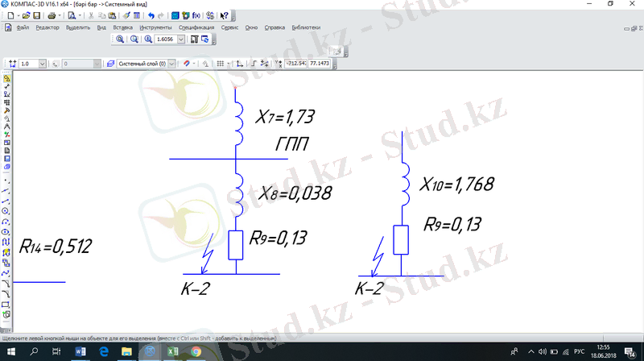Toggle orthogonal drawing mode
Screen dimensions: 644x361
point(254,64)
